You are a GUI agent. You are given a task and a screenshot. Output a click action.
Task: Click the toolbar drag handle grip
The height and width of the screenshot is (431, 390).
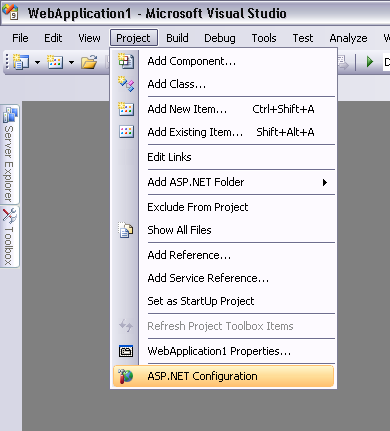click(7, 62)
